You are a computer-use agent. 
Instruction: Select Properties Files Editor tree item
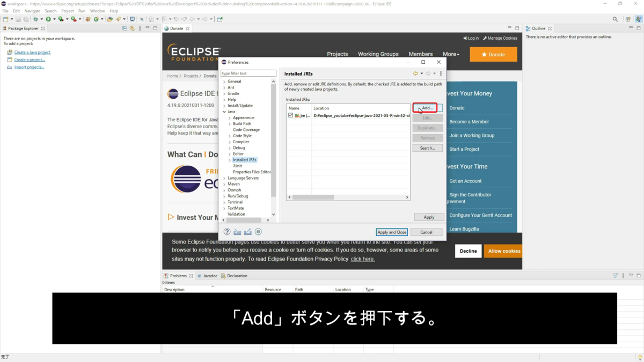(x=252, y=172)
